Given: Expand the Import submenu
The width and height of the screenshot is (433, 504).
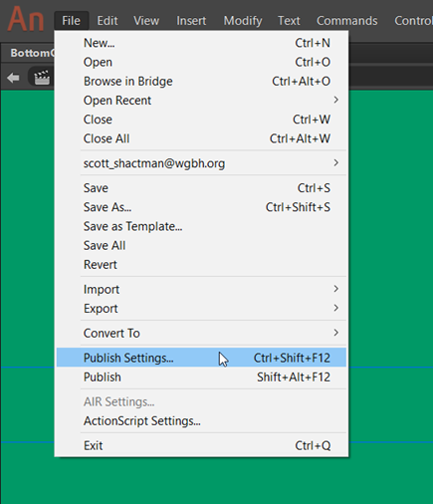Looking at the screenshot, I should 201,289.
